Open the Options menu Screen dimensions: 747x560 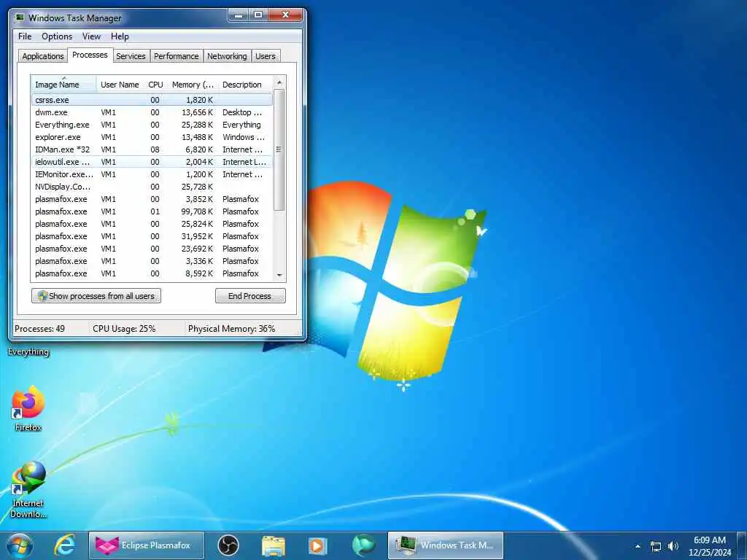pos(57,36)
